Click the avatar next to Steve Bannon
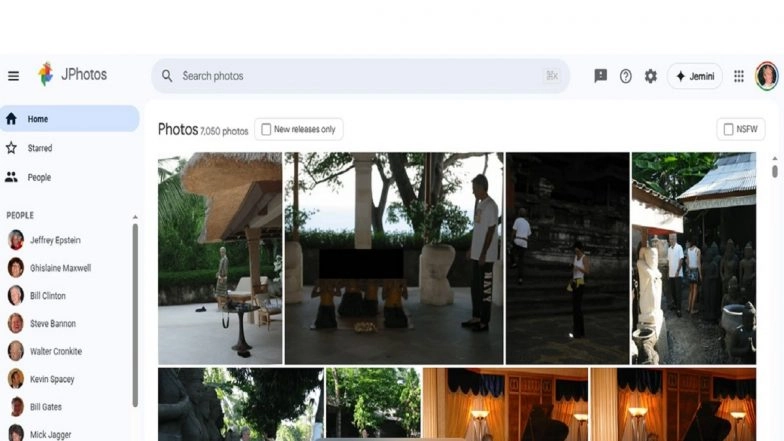The width and height of the screenshot is (784, 441). click(16, 324)
